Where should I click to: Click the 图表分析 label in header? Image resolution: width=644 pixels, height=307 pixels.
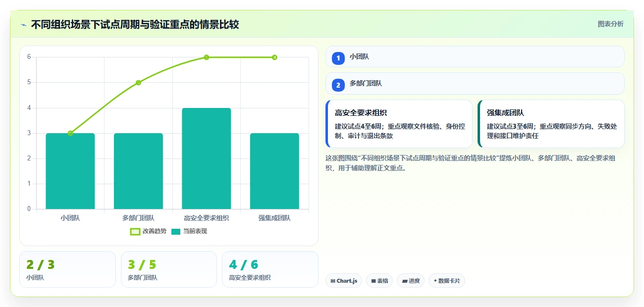point(610,24)
